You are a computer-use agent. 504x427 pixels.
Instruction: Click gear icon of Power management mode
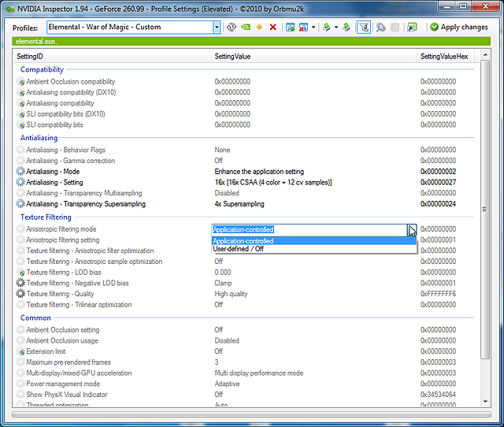click(20, 384)
